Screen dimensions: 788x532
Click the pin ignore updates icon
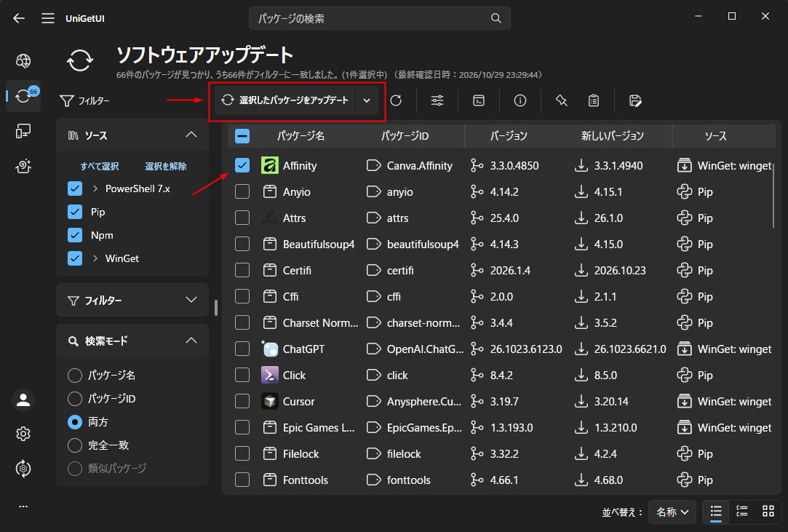click(x=561, y=100)
